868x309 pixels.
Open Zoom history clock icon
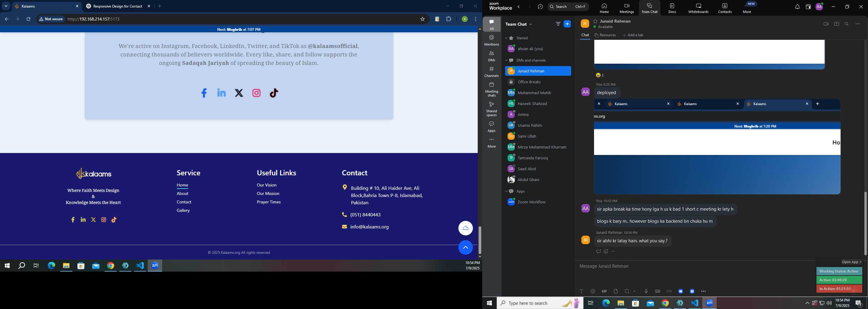tap(540, 7)
